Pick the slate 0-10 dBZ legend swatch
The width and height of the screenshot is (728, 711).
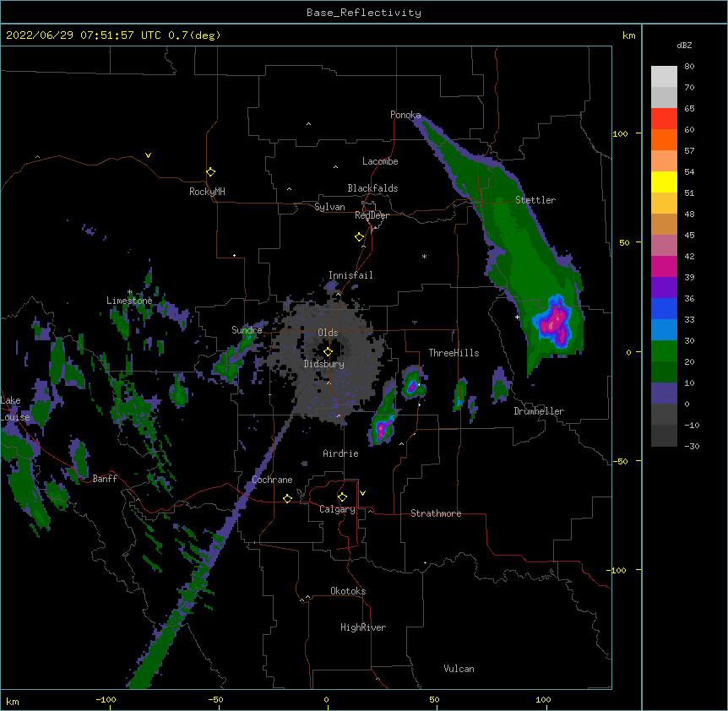[664, 393]
